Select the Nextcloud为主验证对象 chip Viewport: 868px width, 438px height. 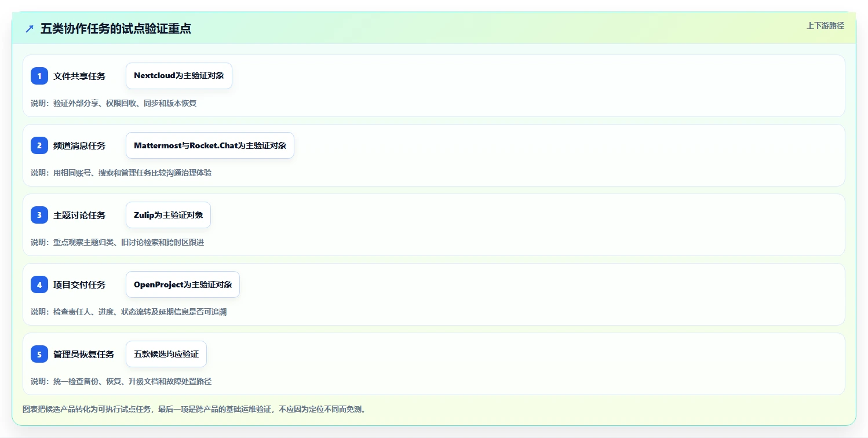[x=179, y=76]
